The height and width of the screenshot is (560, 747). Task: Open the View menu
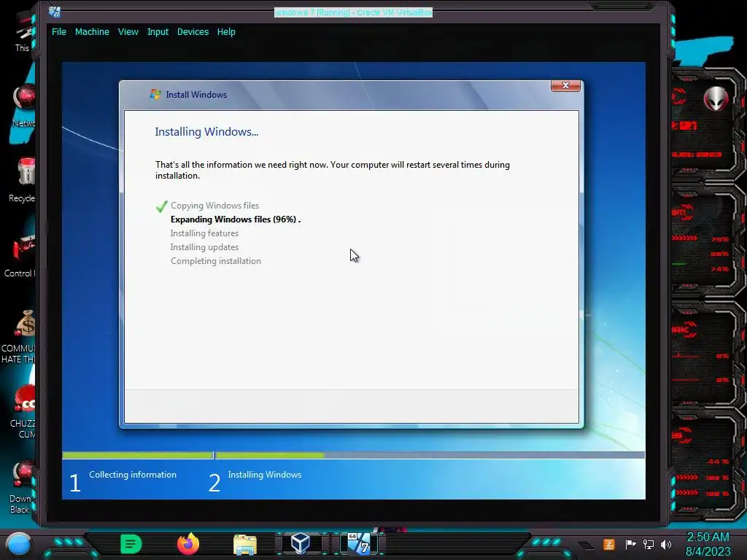tap(128, 32)
